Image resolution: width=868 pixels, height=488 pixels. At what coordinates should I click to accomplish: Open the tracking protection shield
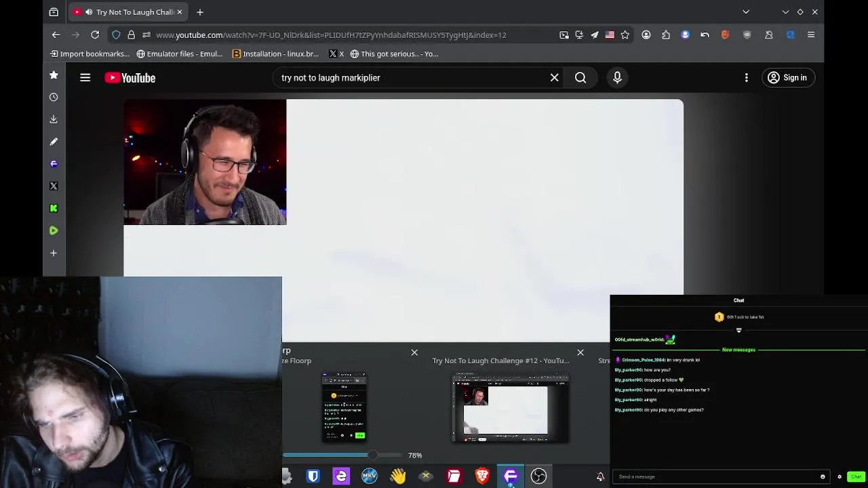pyautogui.click(x=116, y=35)
